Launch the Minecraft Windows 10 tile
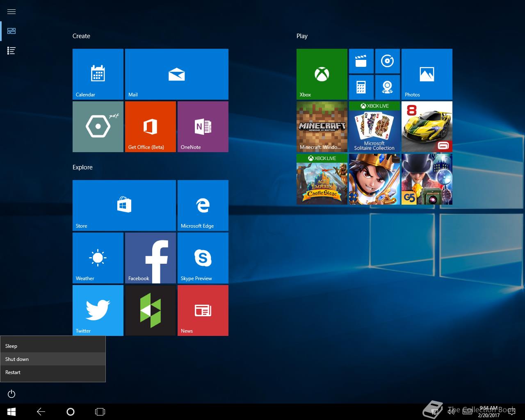This screenshot has height=420, width=525. click(322, 127)
